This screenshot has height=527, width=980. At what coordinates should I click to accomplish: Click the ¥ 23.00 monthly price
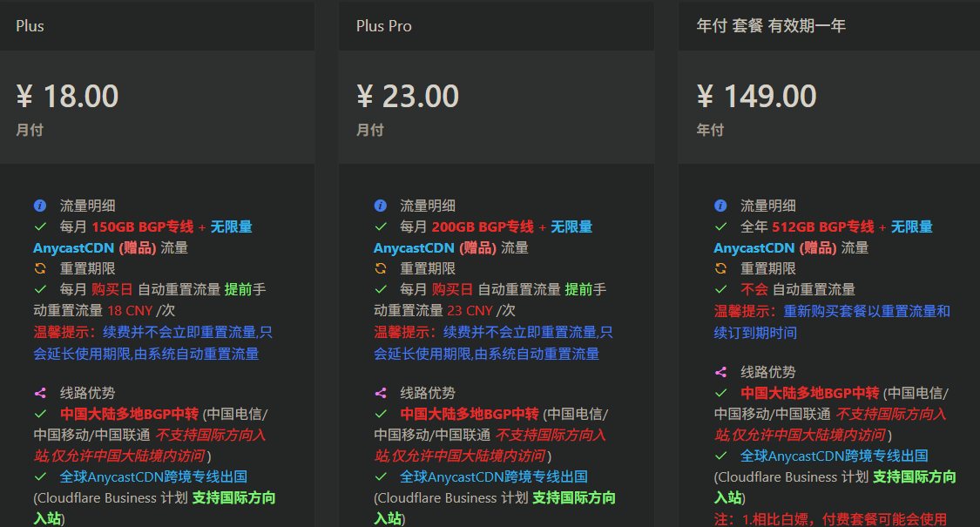coord(408,97)
